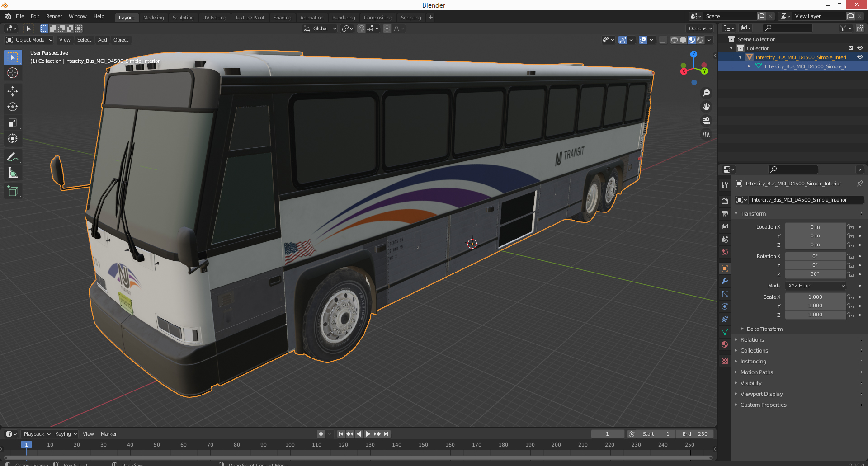Switch to wireframe viewport shading
Screen dimensions: 868x466
675,40
